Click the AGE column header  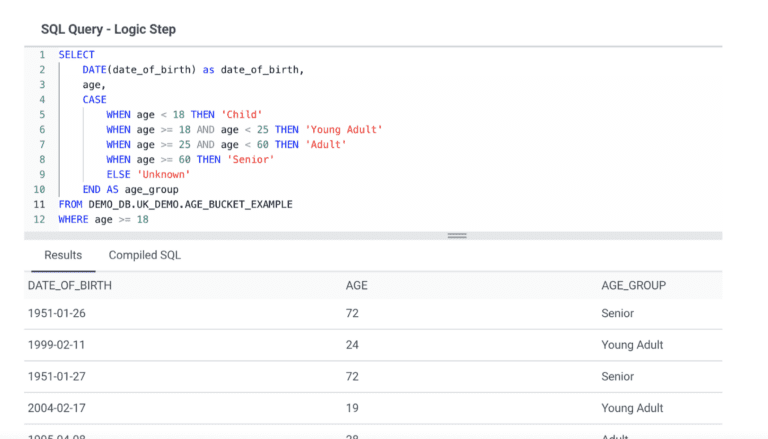point(356,285)
